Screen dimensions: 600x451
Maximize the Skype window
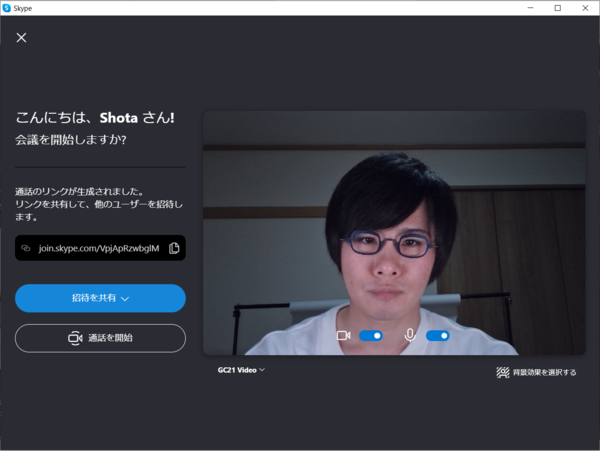pos(558,8)
